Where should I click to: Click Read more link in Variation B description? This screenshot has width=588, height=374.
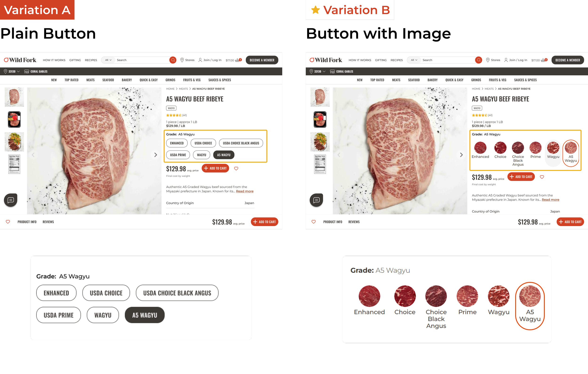(x=550, y=200)
